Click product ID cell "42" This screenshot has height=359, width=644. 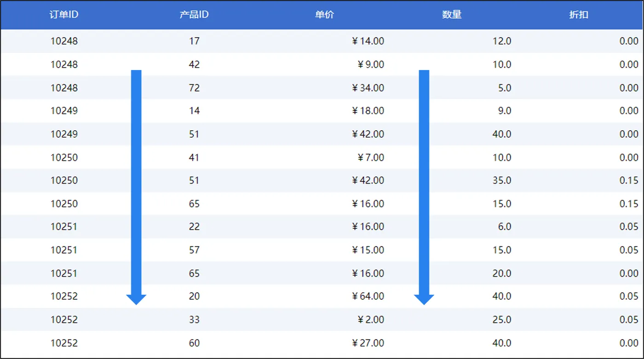pos(194,64)
